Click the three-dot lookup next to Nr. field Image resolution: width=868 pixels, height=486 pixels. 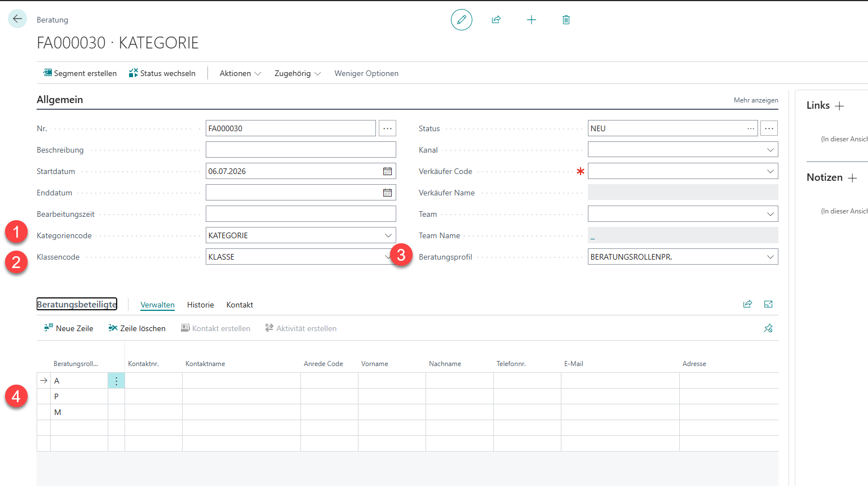click(x=388, y=128)
